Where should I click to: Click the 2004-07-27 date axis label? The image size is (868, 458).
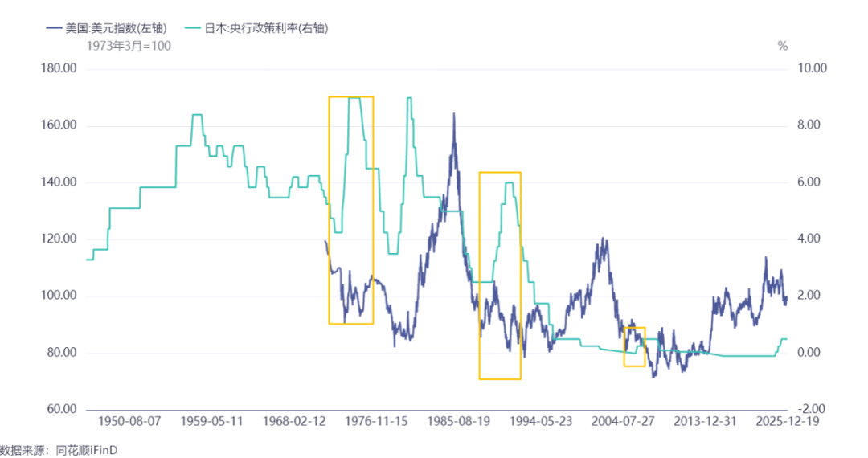coord(623,421)
